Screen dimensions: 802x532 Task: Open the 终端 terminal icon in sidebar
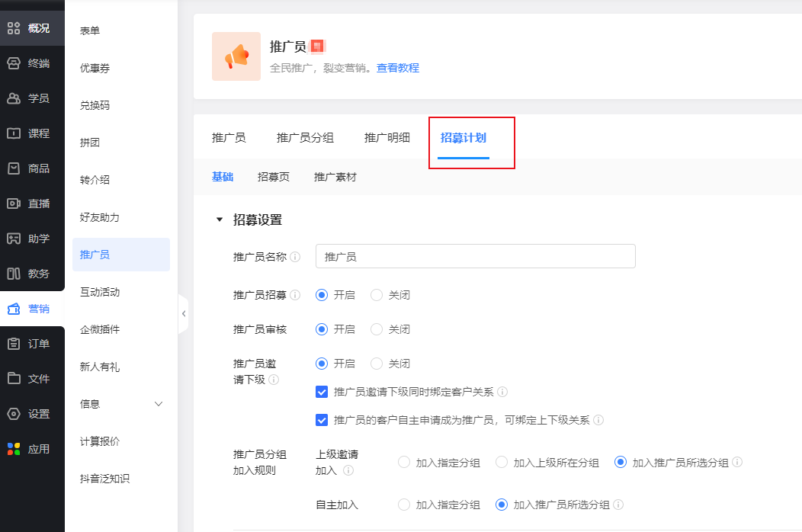tap(14, 63)
